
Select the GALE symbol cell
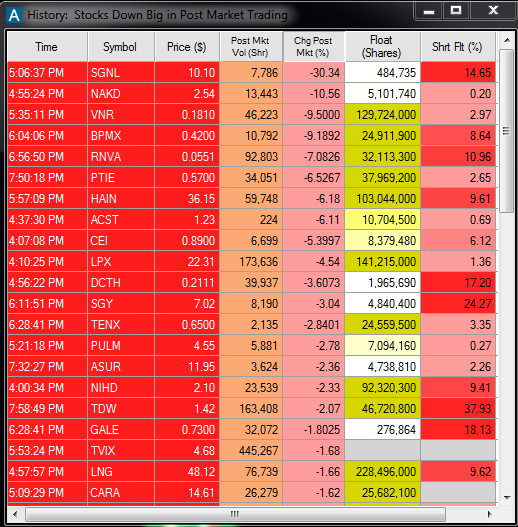tap(121, 430)
